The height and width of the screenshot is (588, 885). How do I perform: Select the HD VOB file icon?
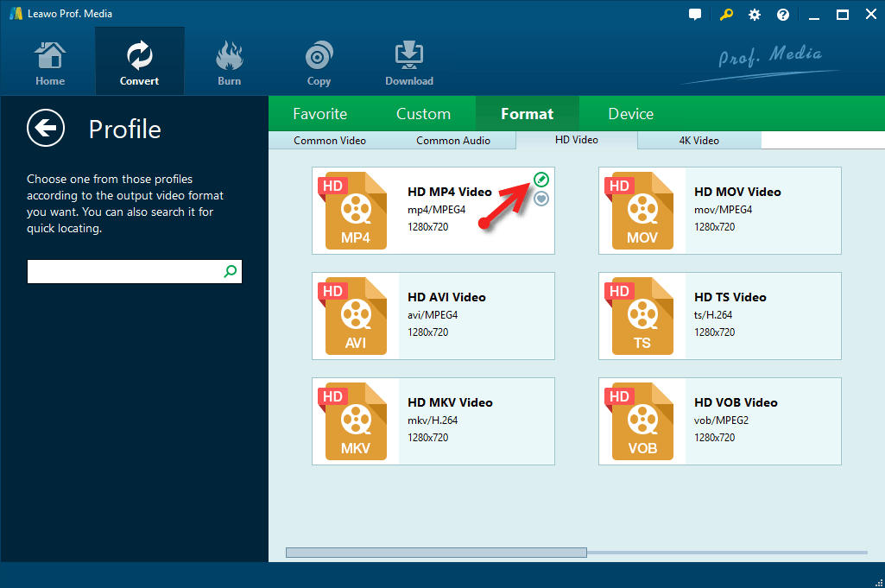640,421
